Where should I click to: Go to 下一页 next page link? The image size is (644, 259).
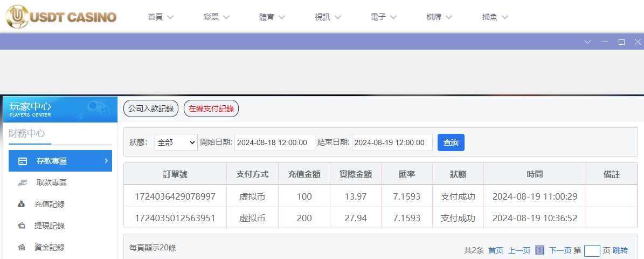(560, 250)
